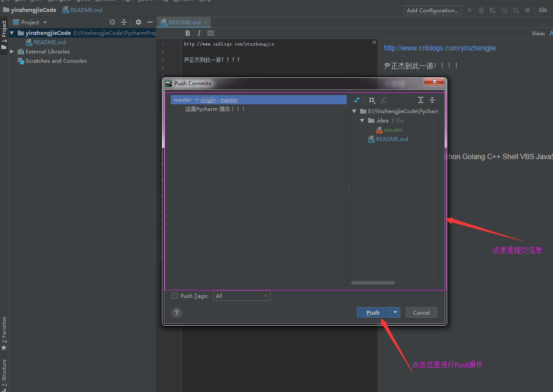Click the Show Diff icon in Push dialog
The width and height of the screenshot is (553, 392).
pos(357,100)
